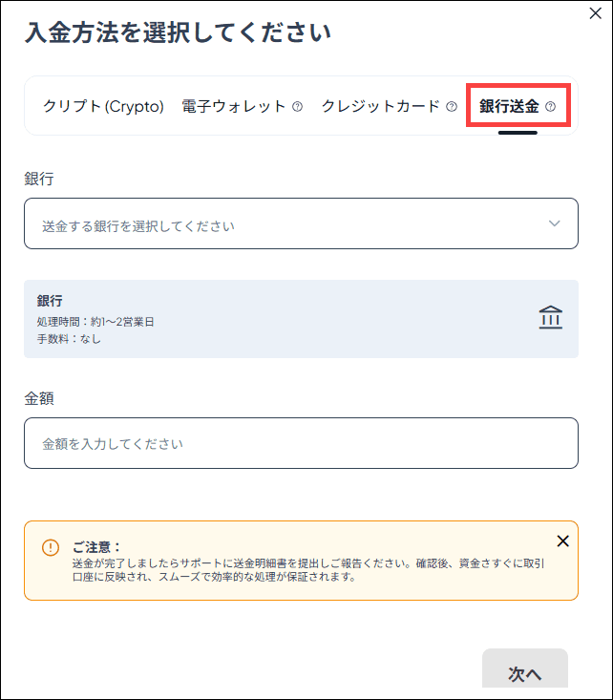Close the deposit method dialog
The height and width of the screenshot is (700, 613).
coord(597,14)
